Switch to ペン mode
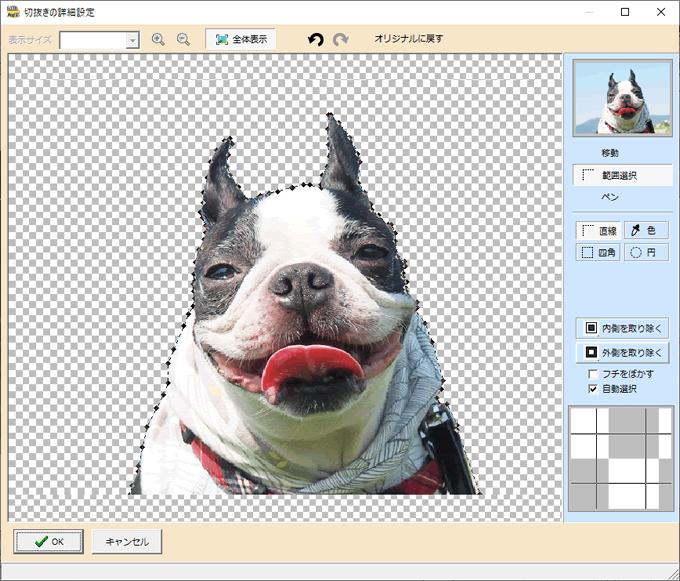This screenshot has height=581, width=680. (610, 197)
